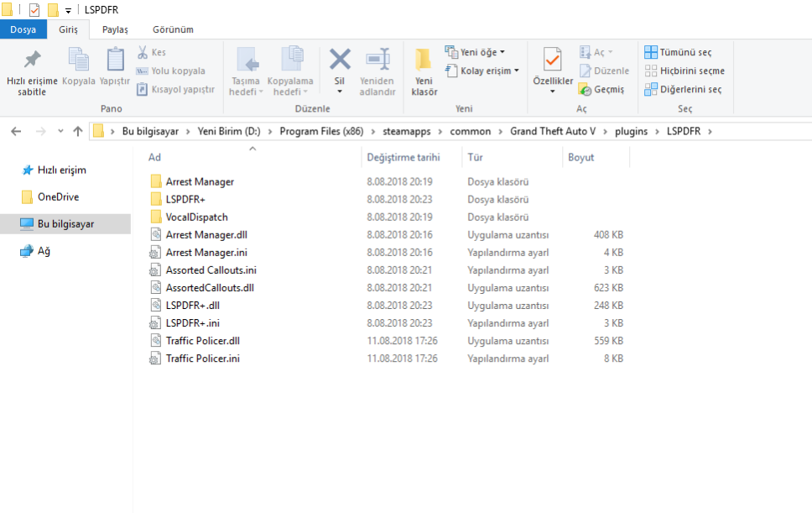812x513 pixels.
Task: Click Kısayol yapıştır in the ribbon
Action: point(175,90)
